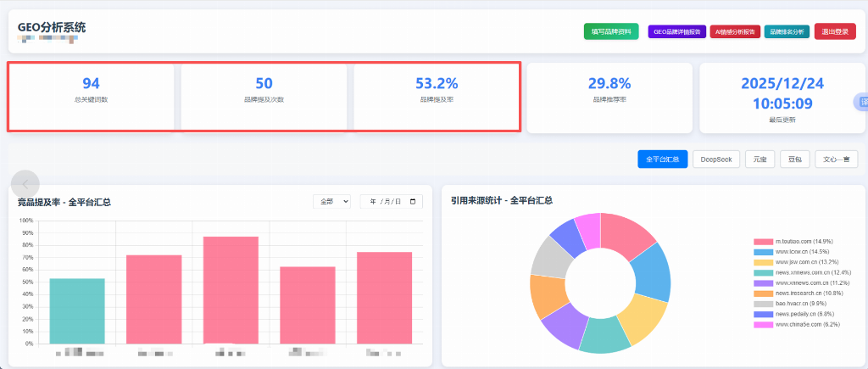Switch to the 豆包 platform tab
The width and height of the screenshot is (868, 369).
[x=794, y=159]
